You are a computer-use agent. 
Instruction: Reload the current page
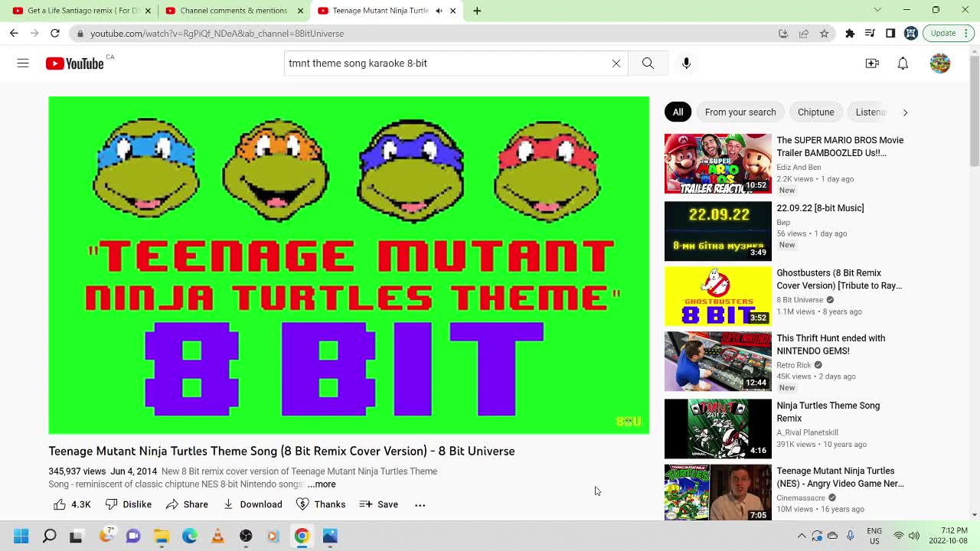point(55,34)
